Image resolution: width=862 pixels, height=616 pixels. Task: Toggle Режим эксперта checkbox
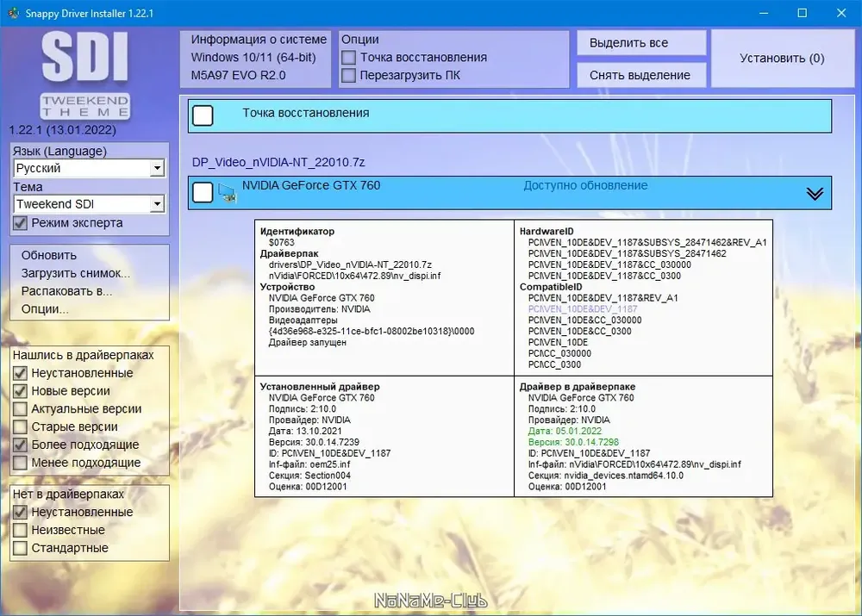(x=20, y=223)
